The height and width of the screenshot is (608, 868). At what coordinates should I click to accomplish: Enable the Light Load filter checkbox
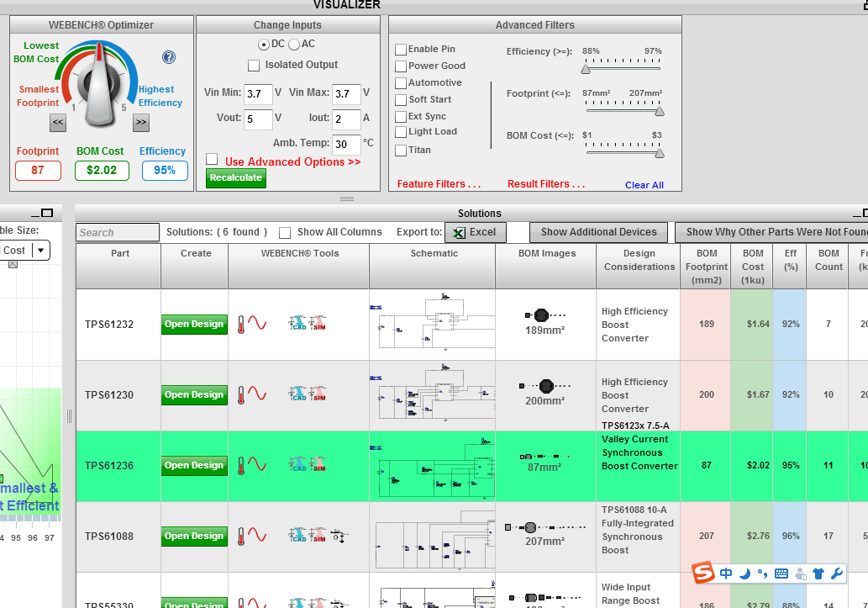point(401,132)
